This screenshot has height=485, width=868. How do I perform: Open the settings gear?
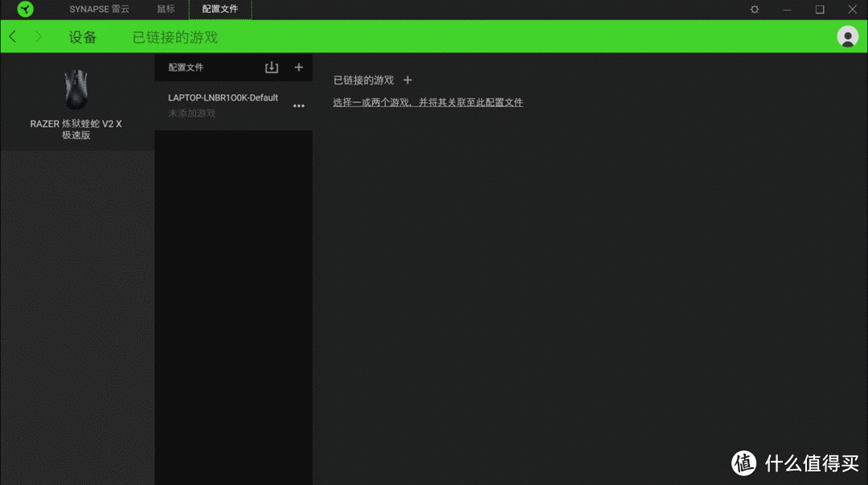pos(755,10)
